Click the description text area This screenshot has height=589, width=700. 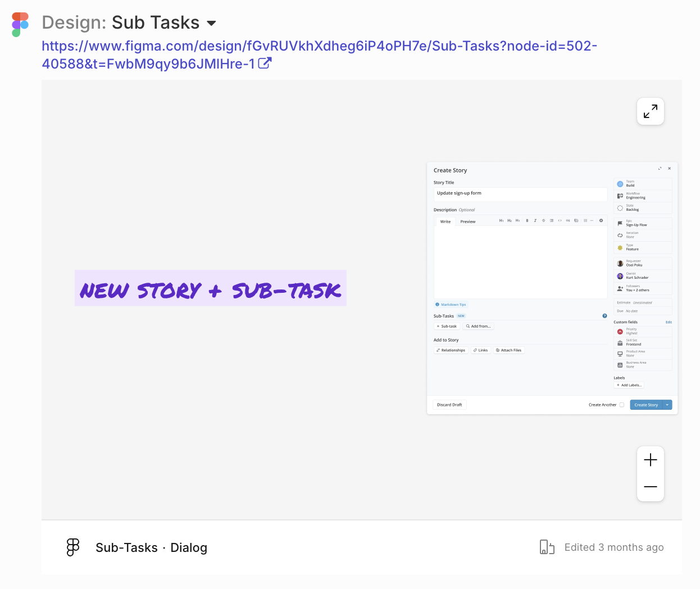point(520,262)
